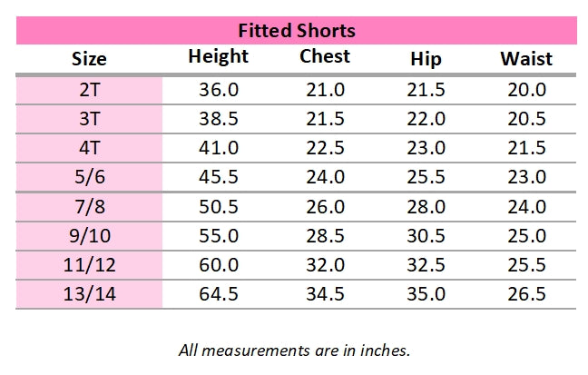The height and width of the screenshot is (375, 588).
Task: Select the 9/10 size cell
Action: [89, 236]
